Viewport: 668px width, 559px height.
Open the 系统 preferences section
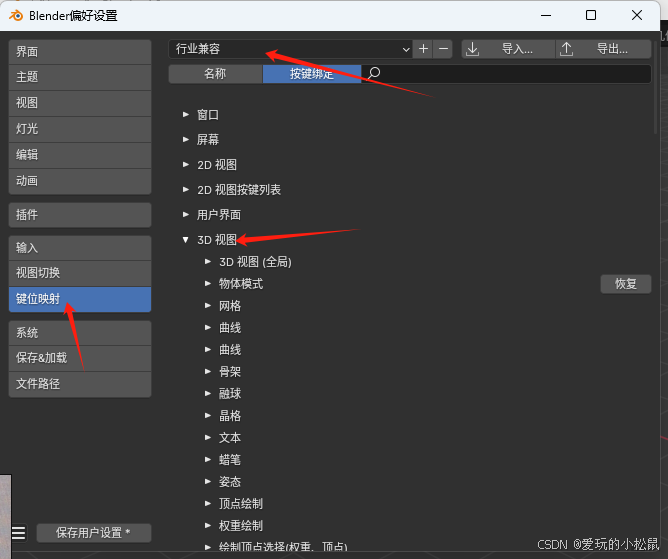click(80, 333)
